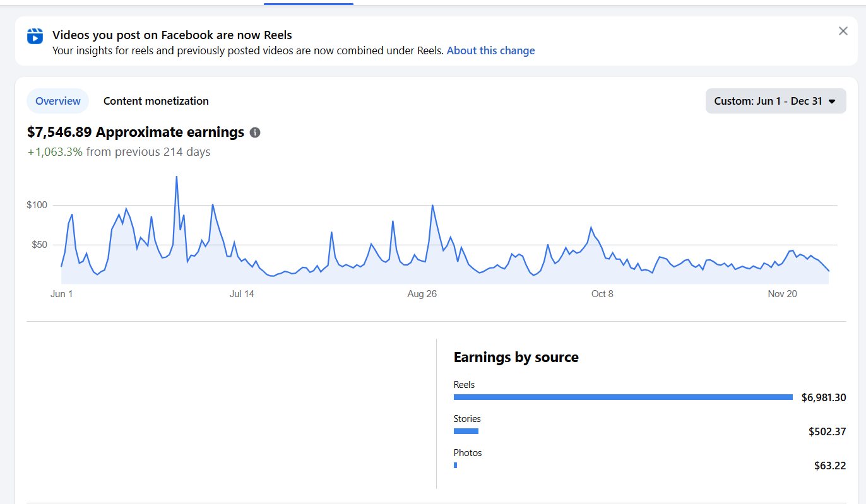866x504 pixels.
Task: Click the Jun 1 date label on chart
Action: tap(61, 294)
